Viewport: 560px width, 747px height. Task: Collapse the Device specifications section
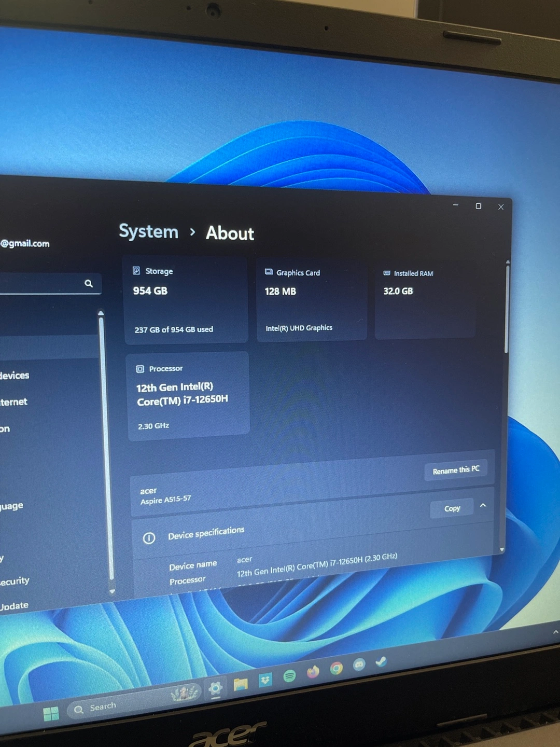click(x=483, y=505)
